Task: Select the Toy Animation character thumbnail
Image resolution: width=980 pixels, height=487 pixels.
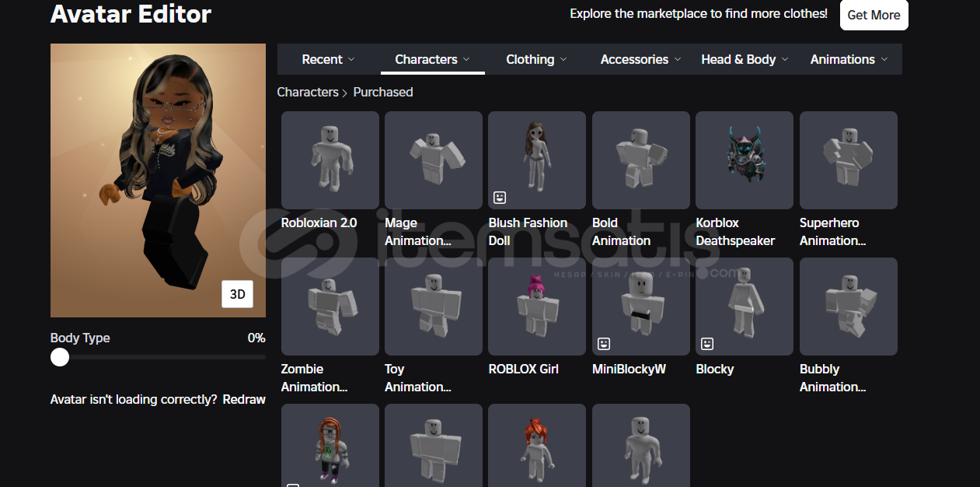Action: (434, 307)
